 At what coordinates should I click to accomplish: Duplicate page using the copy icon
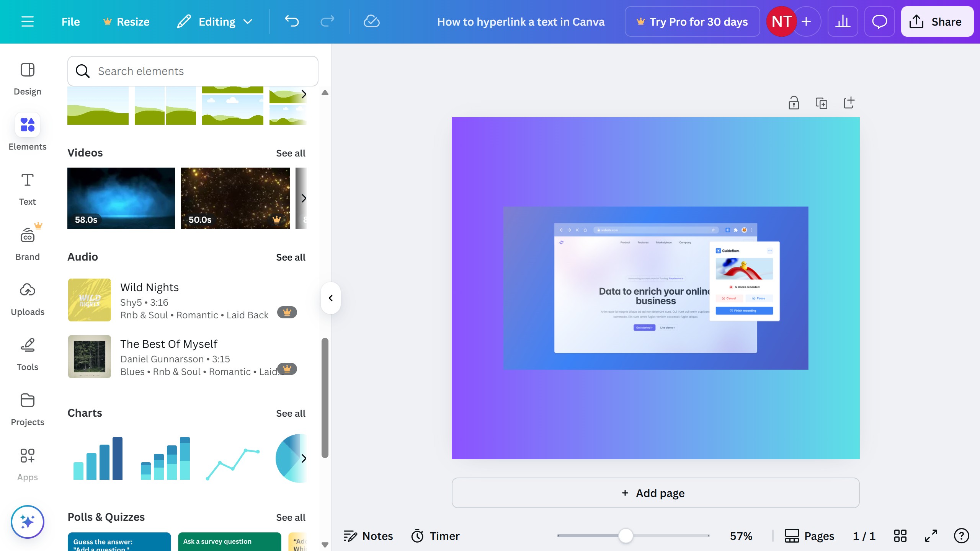pos(821,103)
